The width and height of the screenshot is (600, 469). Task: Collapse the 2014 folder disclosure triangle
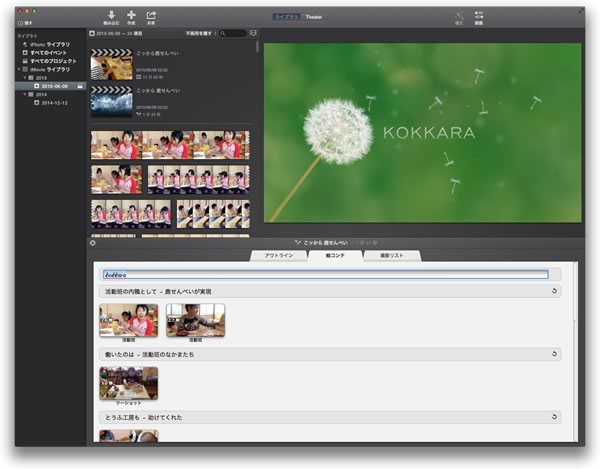coord(25,94)
